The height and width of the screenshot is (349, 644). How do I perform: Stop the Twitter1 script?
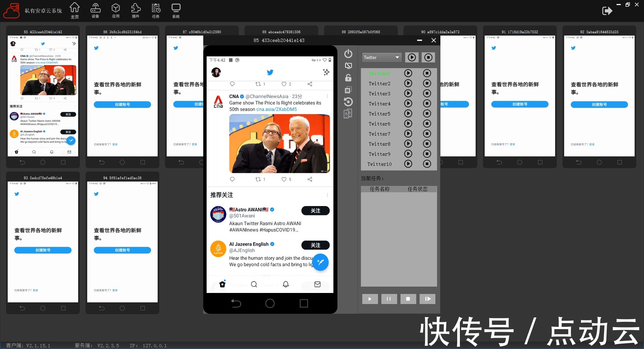point(427,73)
